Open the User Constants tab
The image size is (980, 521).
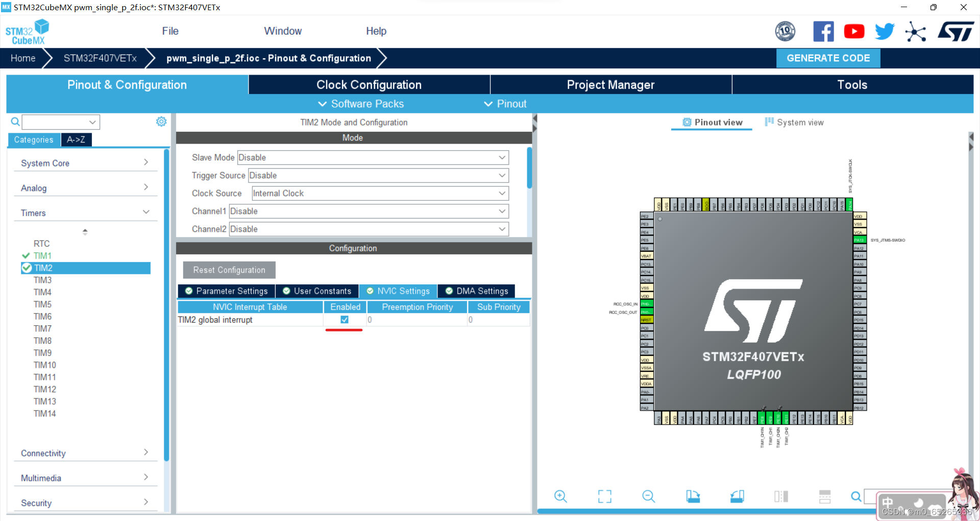317,291
